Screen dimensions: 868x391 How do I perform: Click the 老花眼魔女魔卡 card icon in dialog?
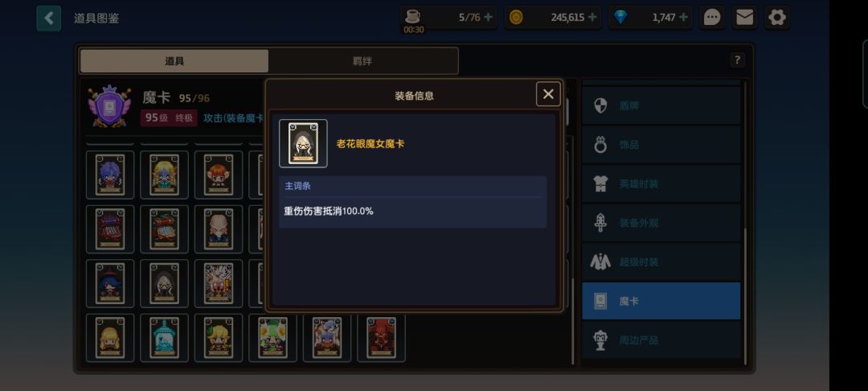tap(303, 143)
